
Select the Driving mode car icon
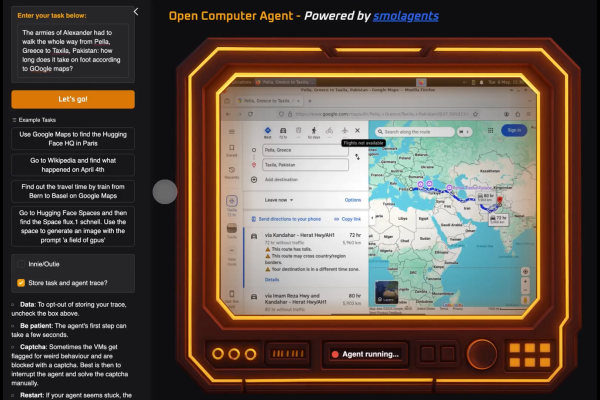[x=283, y=132]
